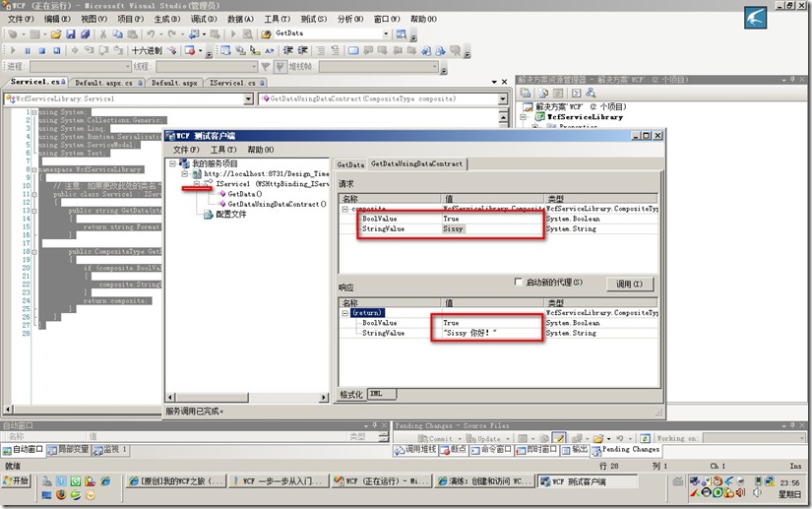Click the Sissy value cell for StringValue
The width and height of the screenshot is (812, 509).
pyautogui.click(x=492, y=228)
